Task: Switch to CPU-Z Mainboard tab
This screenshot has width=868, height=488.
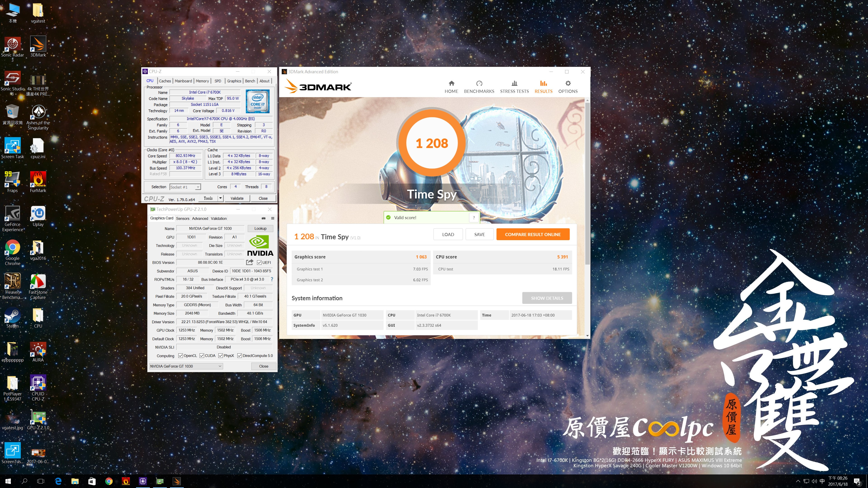Action: coord(183,81)
